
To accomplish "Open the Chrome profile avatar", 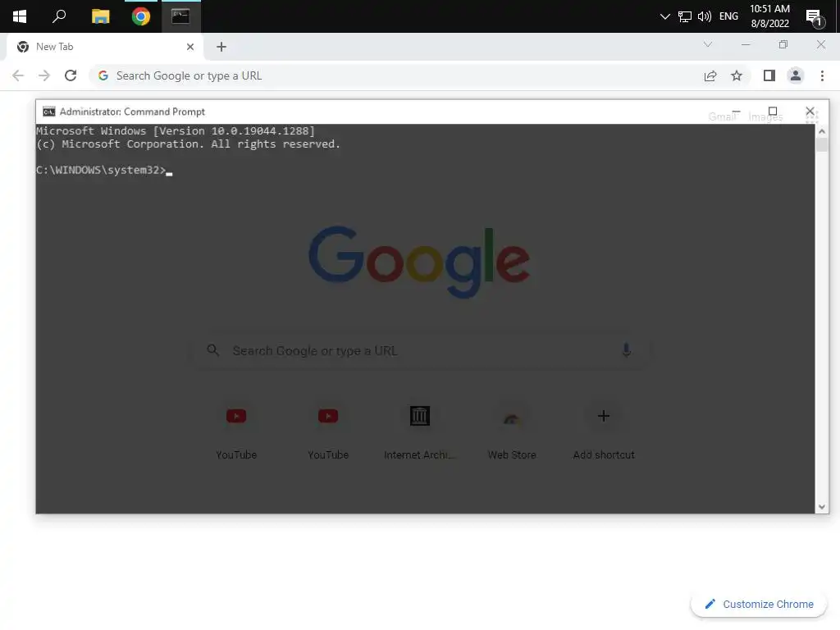I will (796, 75).
